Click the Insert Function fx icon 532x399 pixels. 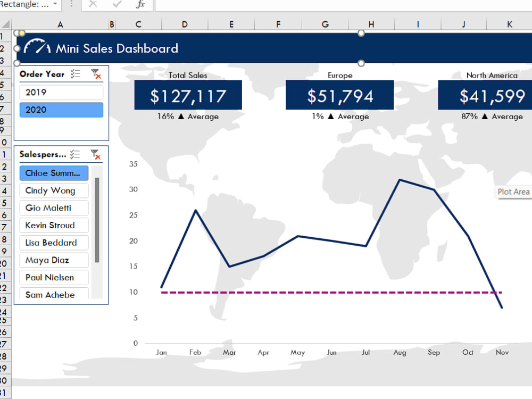[x=140, y=4]
